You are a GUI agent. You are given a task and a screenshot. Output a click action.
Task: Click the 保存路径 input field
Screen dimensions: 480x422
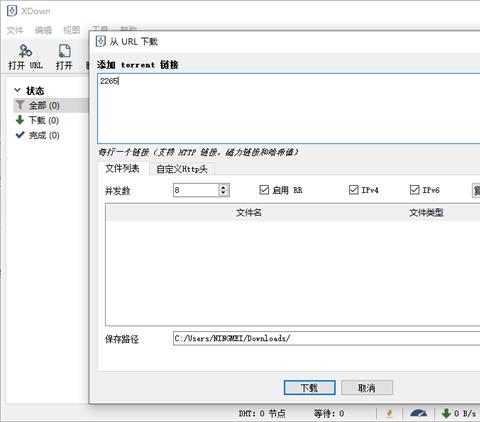[x=327, y=338]
